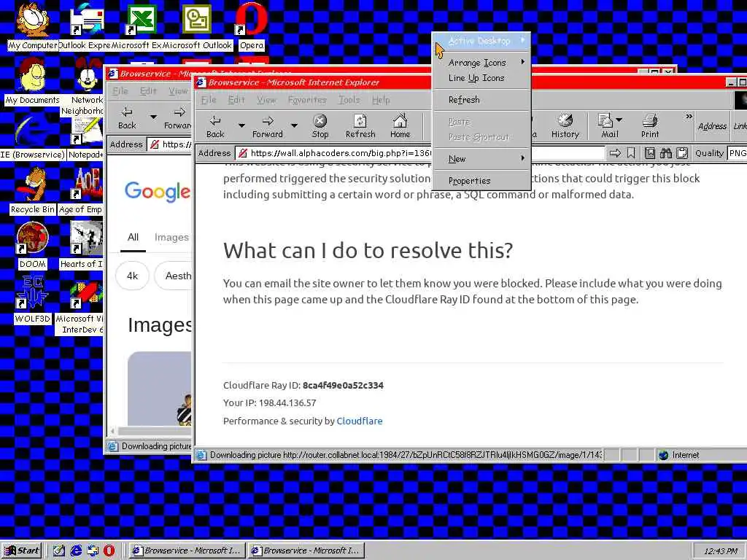This screenshot has width=747, height=560.
Task: Click the image thumbnail in Google results
Action: coord(160,389)
